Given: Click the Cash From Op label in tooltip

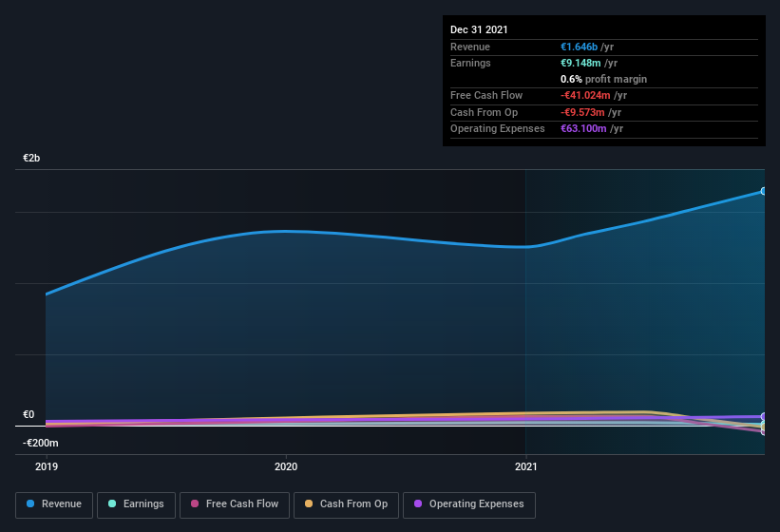Looking at the screenshot, I should point(484,112).
